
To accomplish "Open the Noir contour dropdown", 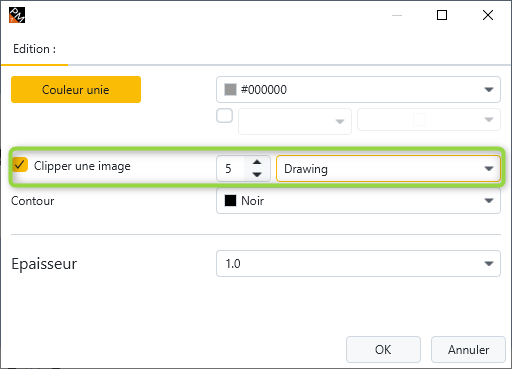I will pos(358,201).
